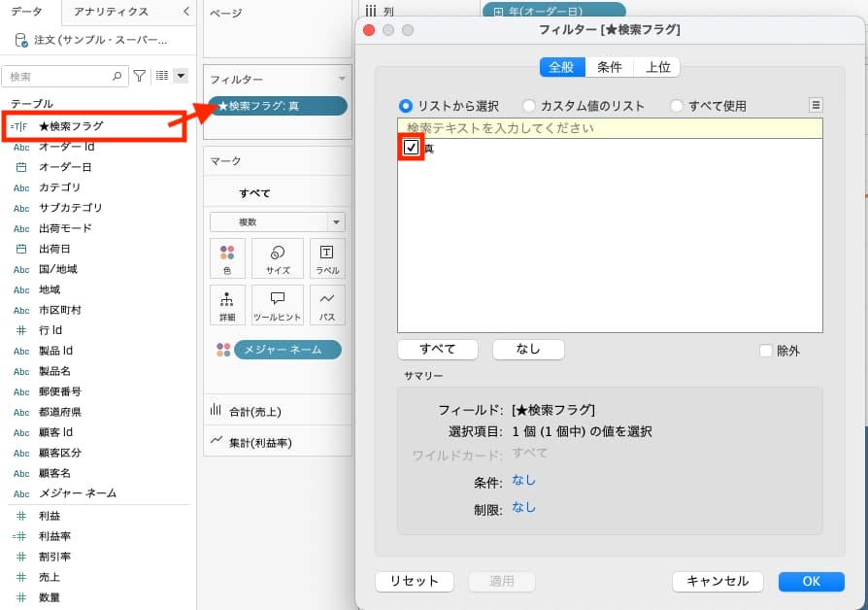Open the filter dialog list options menu icon

click(x=816, y=105)
